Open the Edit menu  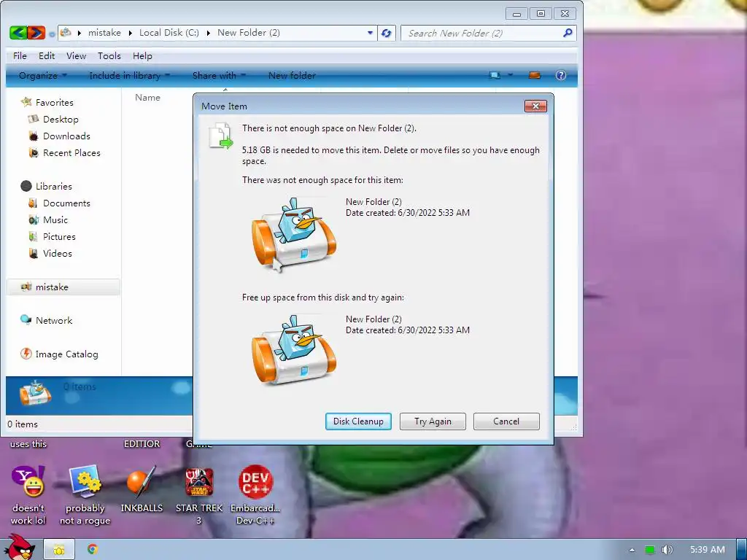47,55
